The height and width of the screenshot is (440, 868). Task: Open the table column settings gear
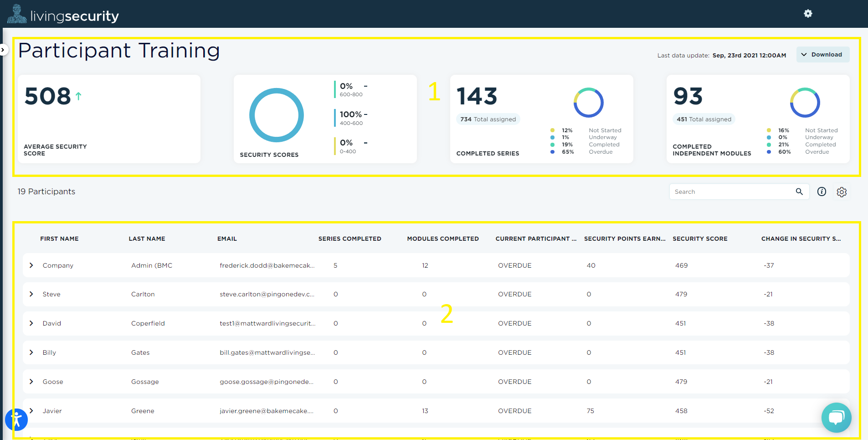(842, 192)
